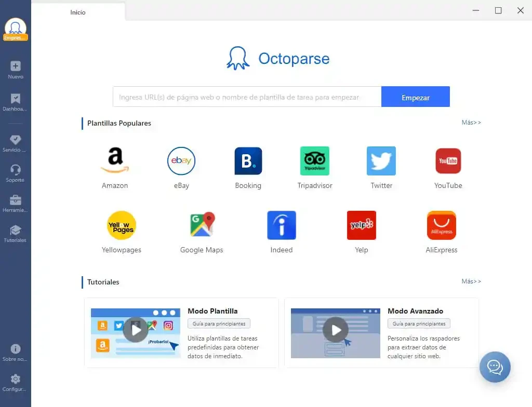Open the Soporte headset icon
The width and height of the screenshot is (532, 407).
click(15, 170)
